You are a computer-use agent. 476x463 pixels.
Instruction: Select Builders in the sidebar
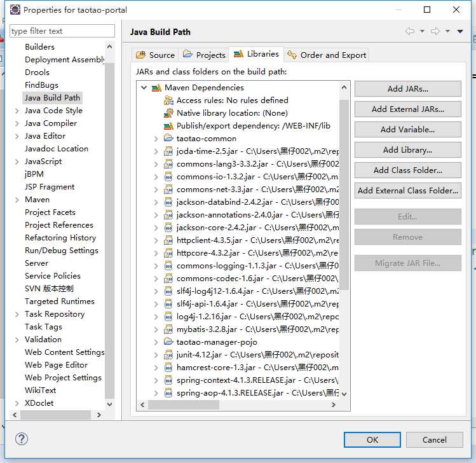coord(40,47)
